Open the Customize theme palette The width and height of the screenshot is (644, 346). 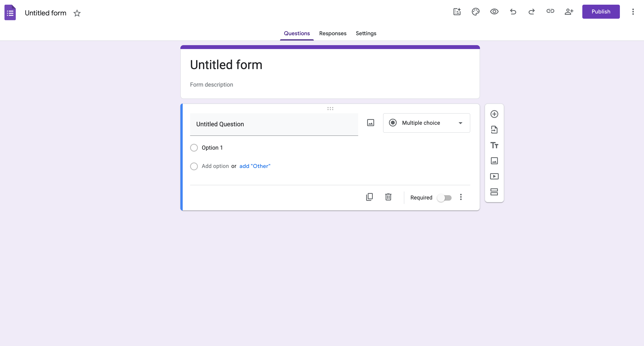tap(476, 12)
